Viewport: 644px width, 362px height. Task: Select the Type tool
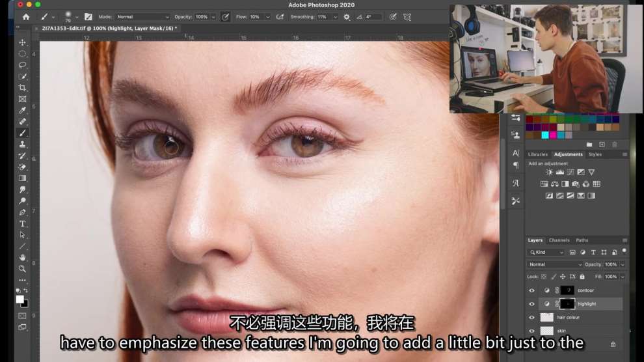pos(22,223)
